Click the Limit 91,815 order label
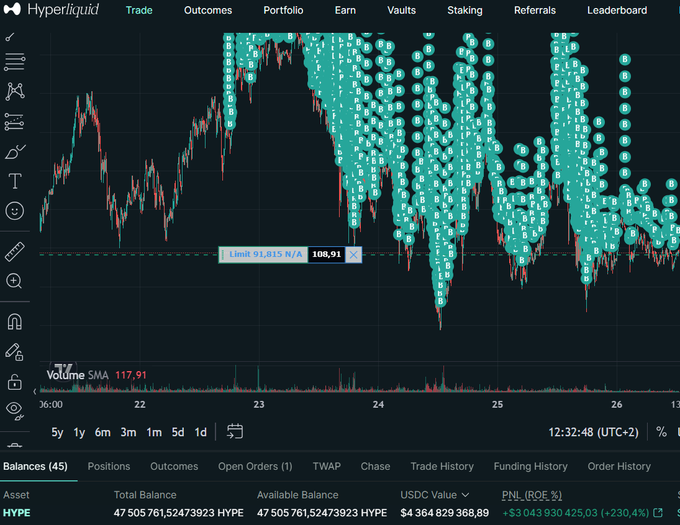The width and height of the screenshot is (680, 525). point(265,254)
